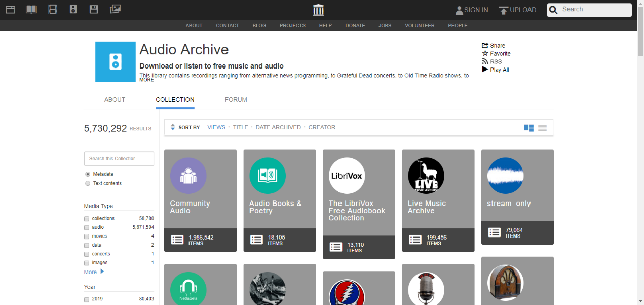Image resolution: width=644 pixels, height=305 pixels.
Task: Click the Audio Books & Poetry icon
Action: point(268,176)
